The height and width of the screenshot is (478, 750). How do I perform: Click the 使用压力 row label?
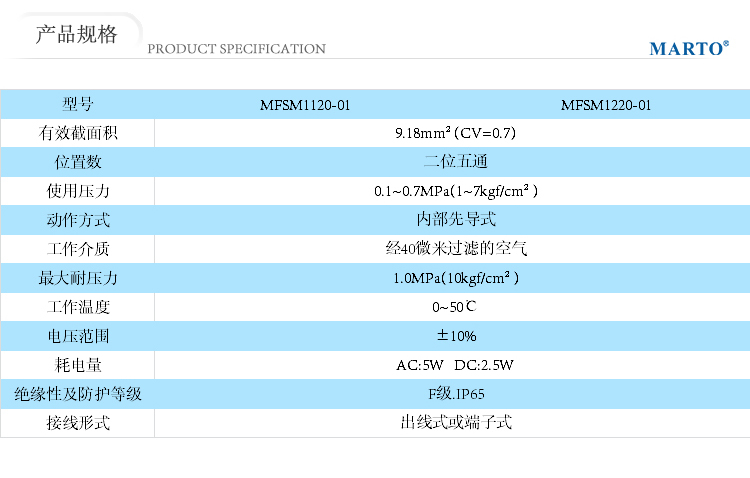click(78, 191)
